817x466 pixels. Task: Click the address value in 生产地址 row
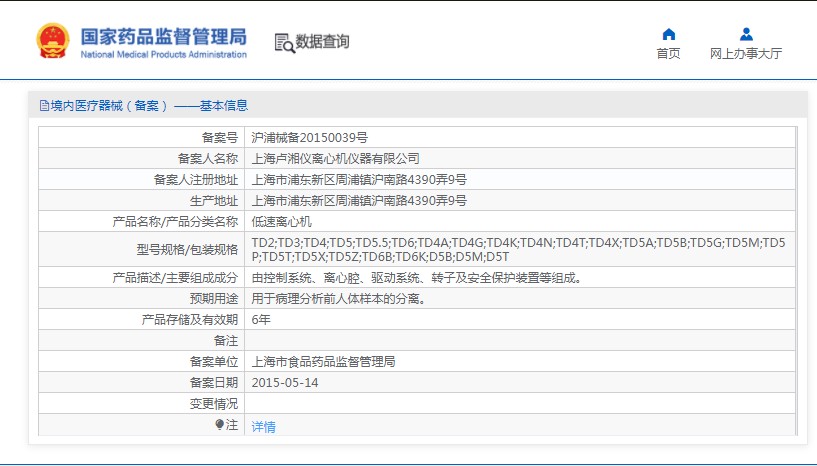pyautogui.click(x=359, y=201)
